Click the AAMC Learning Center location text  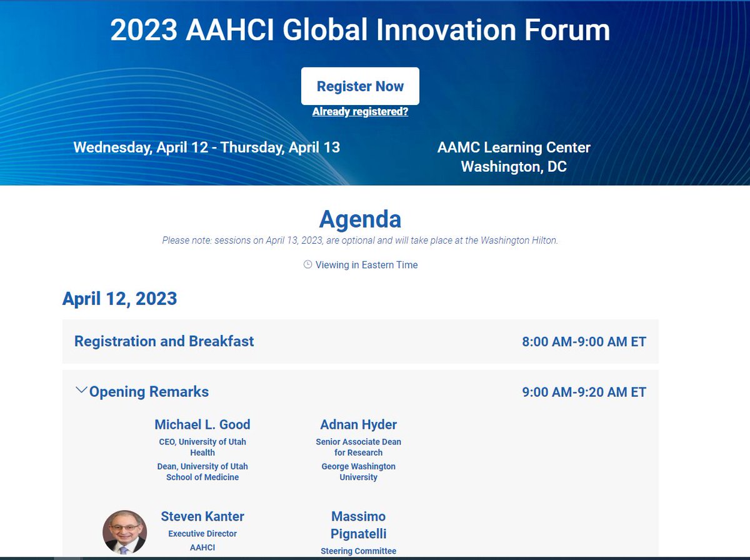512,147
